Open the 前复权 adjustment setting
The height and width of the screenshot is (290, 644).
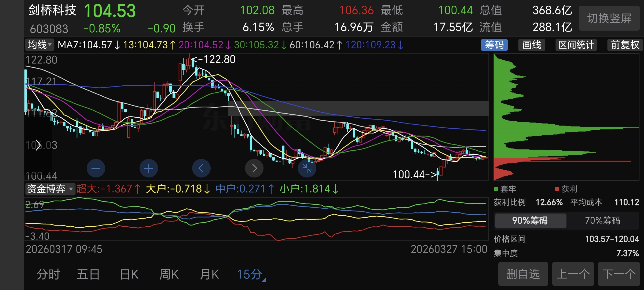tap(625, 45)
